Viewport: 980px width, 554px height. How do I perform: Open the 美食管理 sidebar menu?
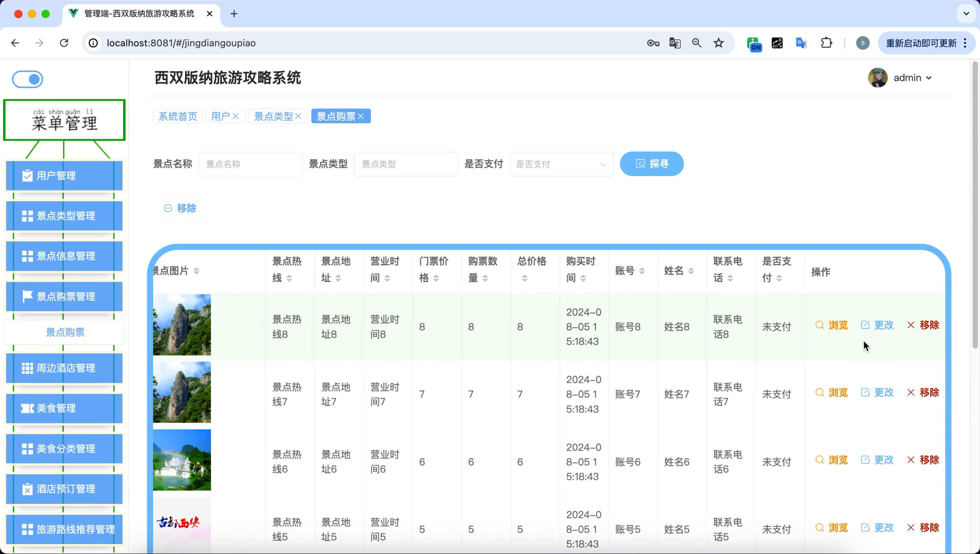64,408
